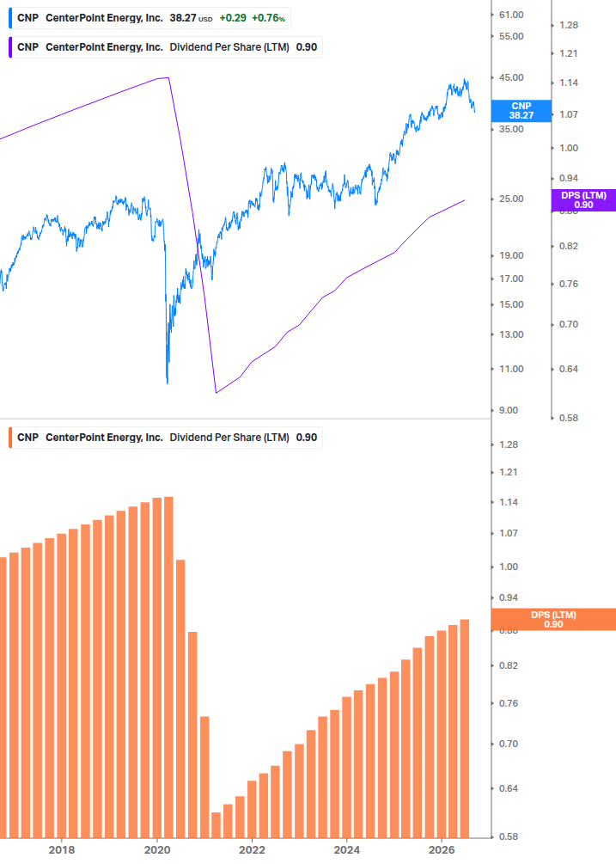616x864 pixels.
Task: Click the 2018 label on the time axis
Action: pos(62,850)
